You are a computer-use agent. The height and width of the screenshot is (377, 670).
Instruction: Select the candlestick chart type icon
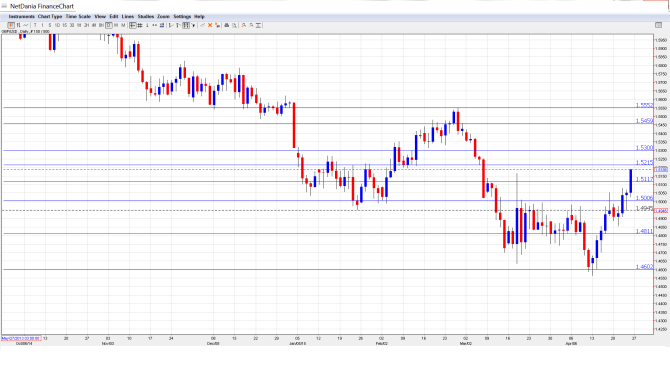point(11,26)
